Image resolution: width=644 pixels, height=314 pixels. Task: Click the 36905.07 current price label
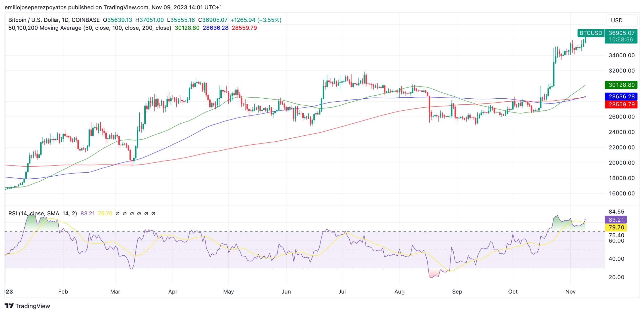tap(621, 33)
